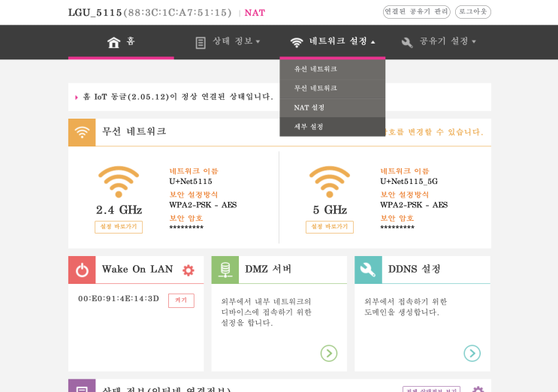Click the 켜기 Wake On LAN button
Screen dimensions: 558x392
(181, 300)
